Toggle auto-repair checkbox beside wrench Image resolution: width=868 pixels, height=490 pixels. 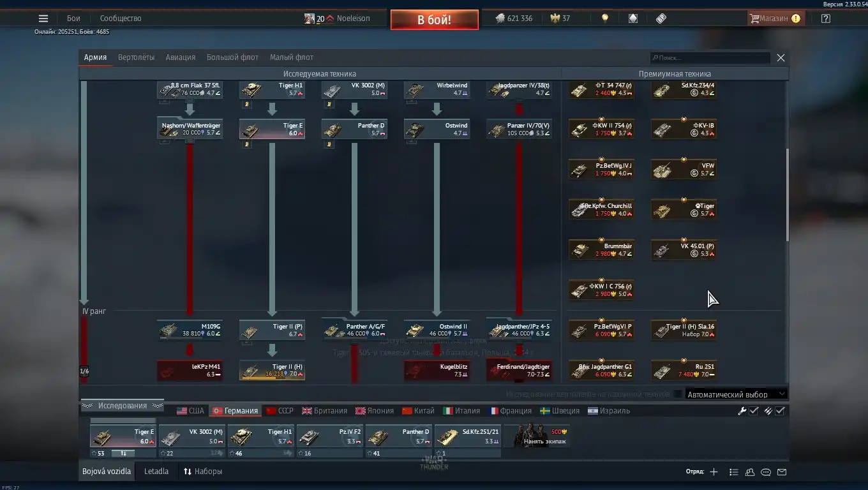[x=754, y=411]
